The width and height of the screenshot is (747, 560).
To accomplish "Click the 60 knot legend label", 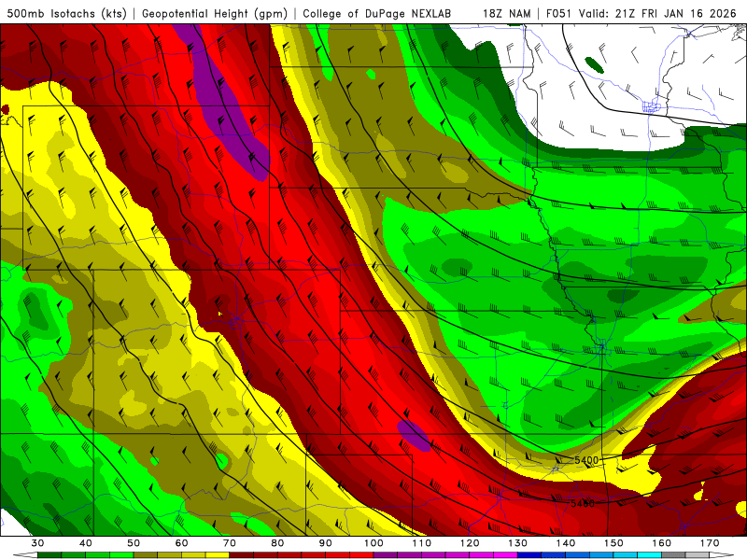I will 181,543.
